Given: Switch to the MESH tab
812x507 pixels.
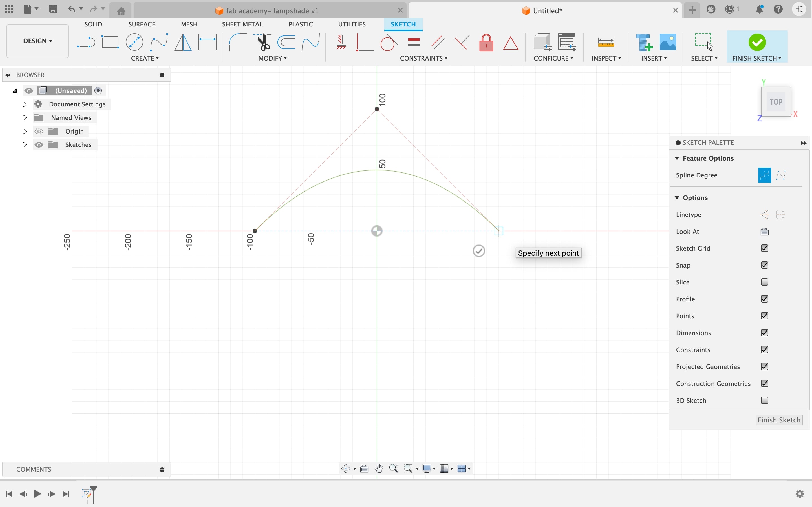Looking at the screenshot, I should (x=189, y=24).
